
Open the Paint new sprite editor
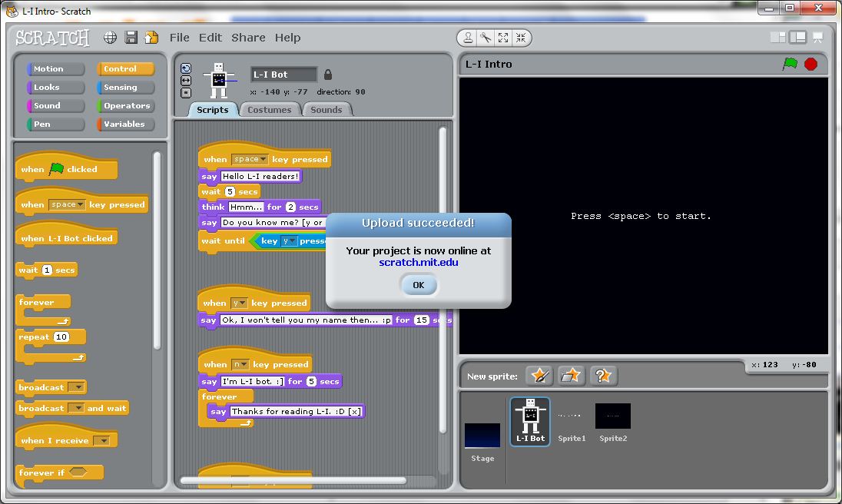click(539, 376)
